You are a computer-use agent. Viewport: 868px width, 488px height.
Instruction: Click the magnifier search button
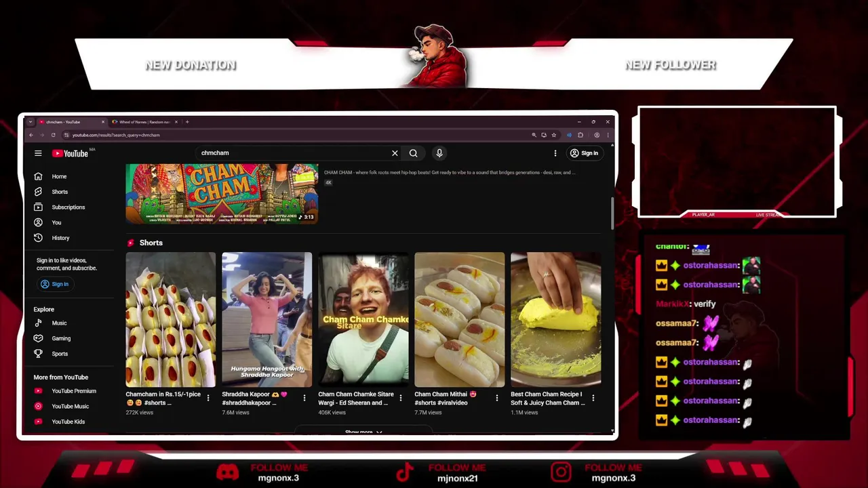pyautogui.click(x=413, y=153)
